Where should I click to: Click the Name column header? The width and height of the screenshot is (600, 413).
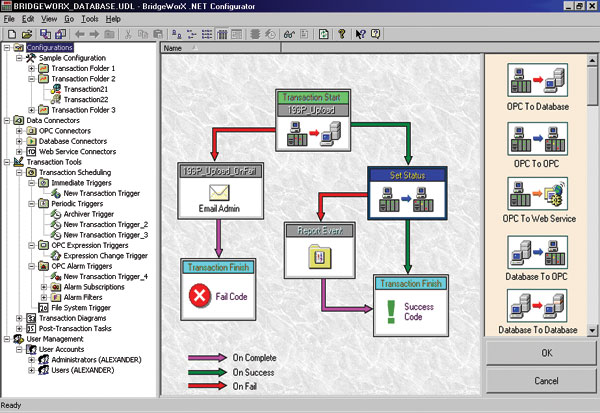(220, 48)
